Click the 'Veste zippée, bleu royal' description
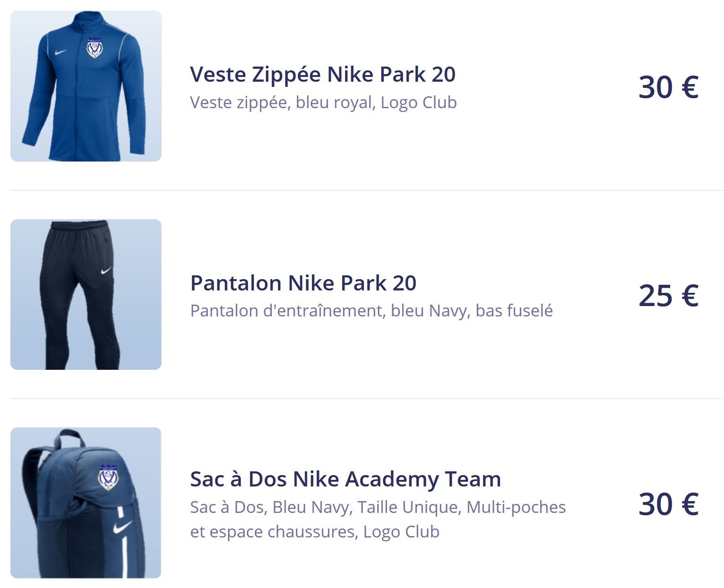This screenshot has width=724, height=588. point(323,102)
